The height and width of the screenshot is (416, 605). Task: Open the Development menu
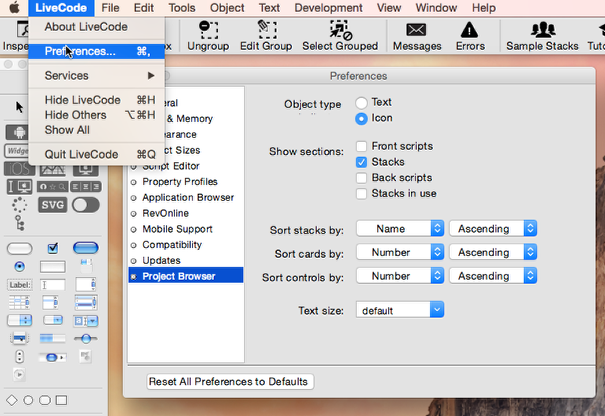tap(328, 8)
